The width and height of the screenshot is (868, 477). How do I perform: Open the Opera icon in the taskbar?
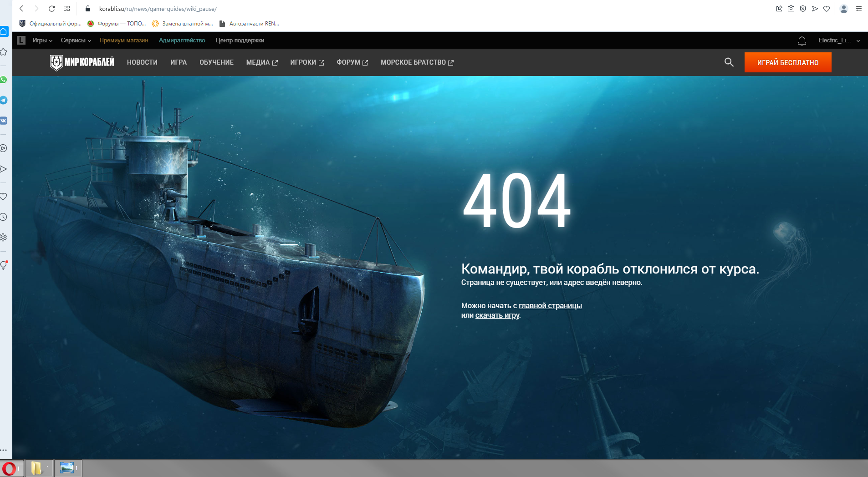pos(9,468)
